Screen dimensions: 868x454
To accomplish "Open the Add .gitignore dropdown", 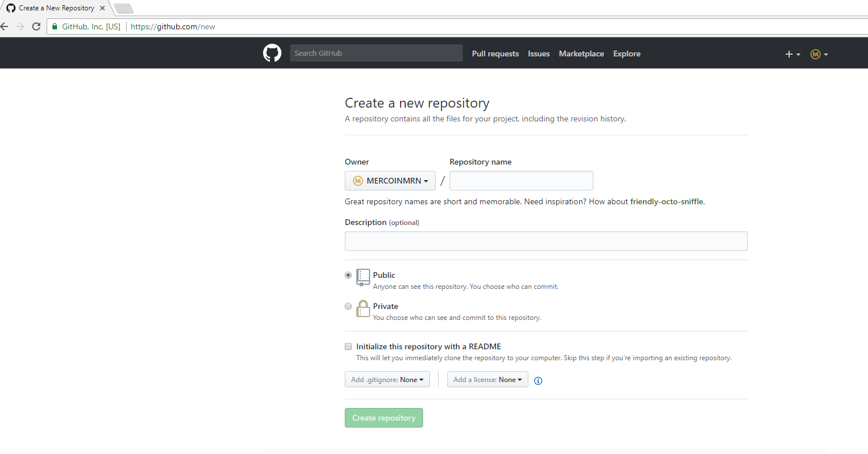I will 387,380.
